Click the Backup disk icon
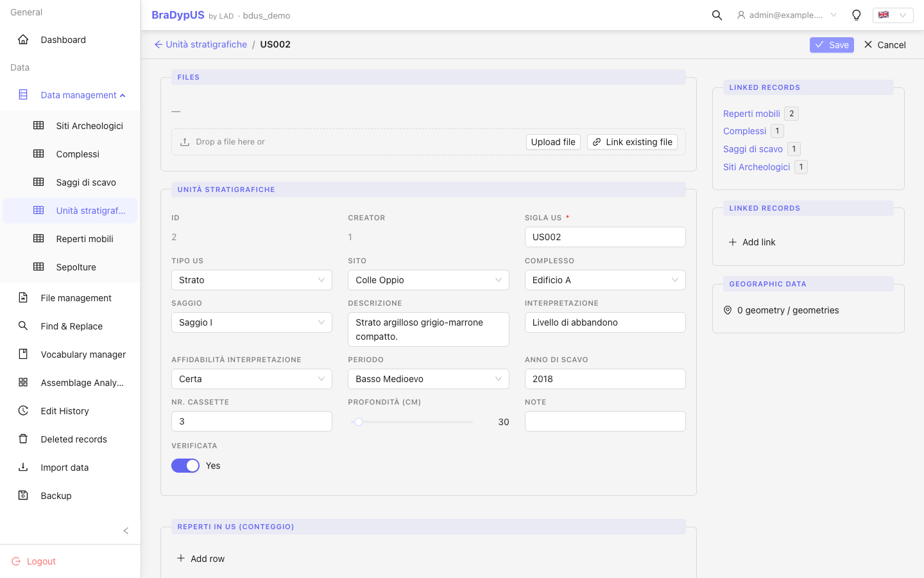This screenshot has height=578, width=924. click(23, 495)
